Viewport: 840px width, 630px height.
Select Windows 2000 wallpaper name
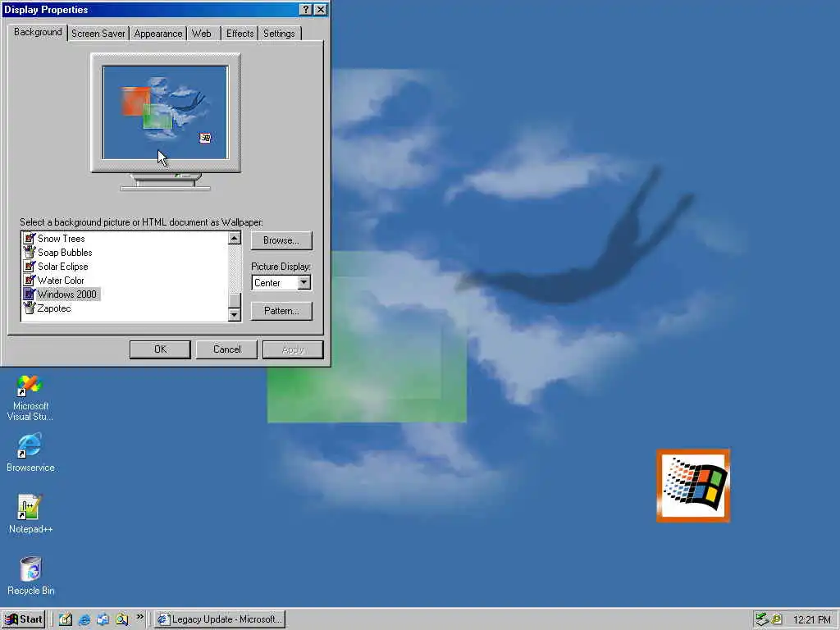pyautogui.click(x=67, y=294)
